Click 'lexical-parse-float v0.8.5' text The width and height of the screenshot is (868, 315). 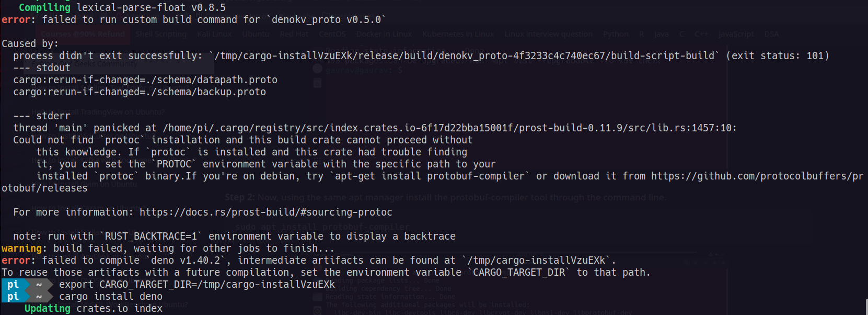click(151, 7)
